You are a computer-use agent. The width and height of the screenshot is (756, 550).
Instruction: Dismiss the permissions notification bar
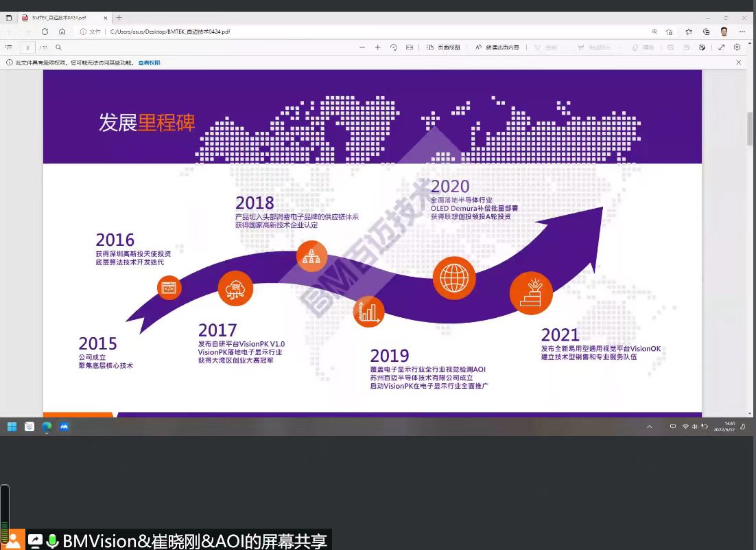click(x=739, y=62)
